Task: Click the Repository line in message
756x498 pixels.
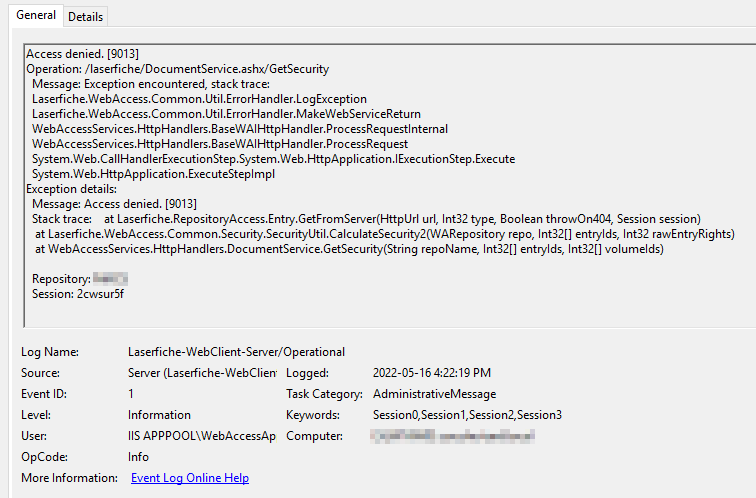Action: [x=80, y=279]
